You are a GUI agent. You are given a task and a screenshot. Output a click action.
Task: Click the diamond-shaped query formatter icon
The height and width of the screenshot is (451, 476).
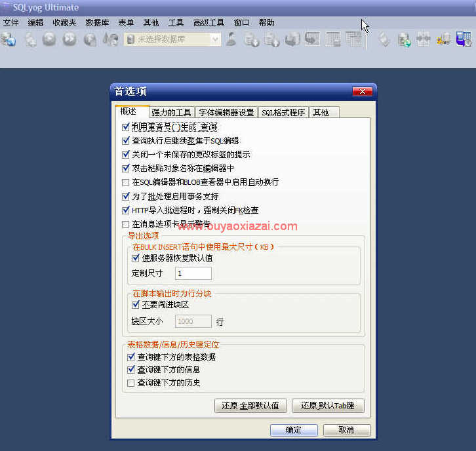click(x=384, y=39)
